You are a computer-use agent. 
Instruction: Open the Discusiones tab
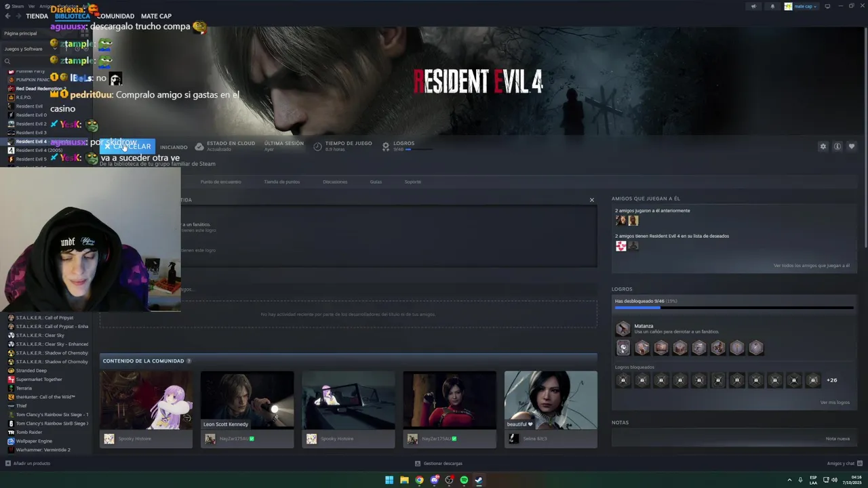[x=335, y=182]
